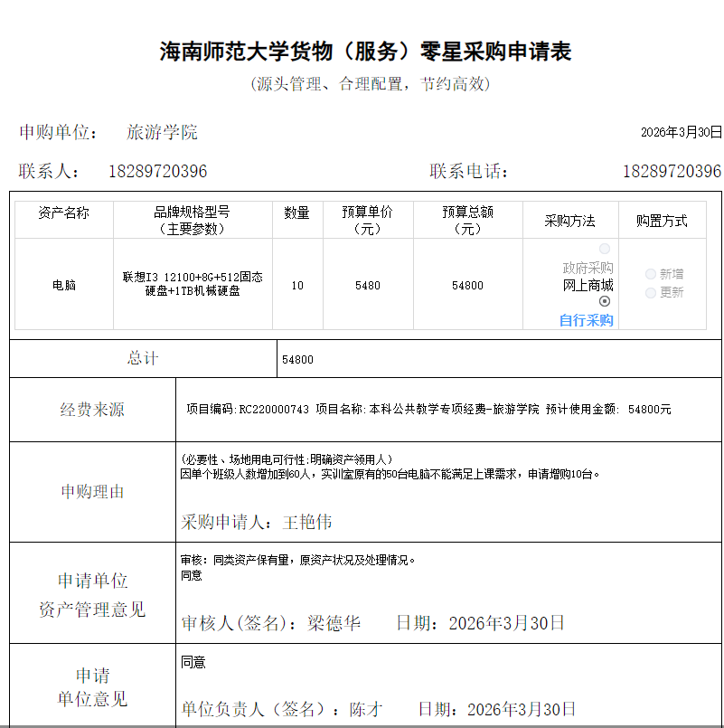724x728 pixels.
Task: Choose the 更新 purchase type radio
Action: [651, 293]
